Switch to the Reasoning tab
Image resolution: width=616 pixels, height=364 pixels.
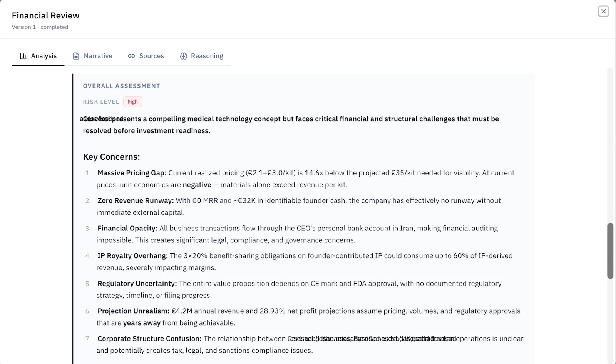click(x=201, y=56)
